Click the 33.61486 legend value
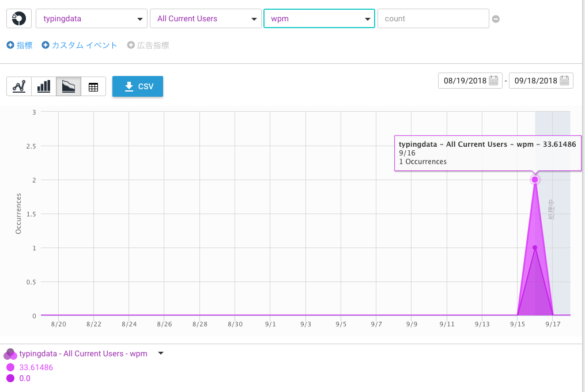585x392 pixels. (x=36, y=367)
